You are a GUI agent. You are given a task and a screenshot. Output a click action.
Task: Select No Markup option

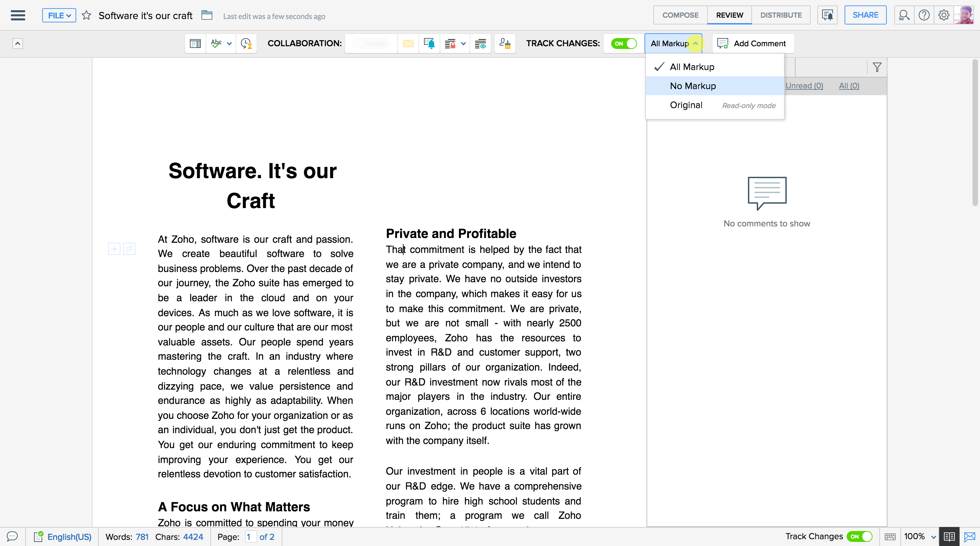point(692,86)
